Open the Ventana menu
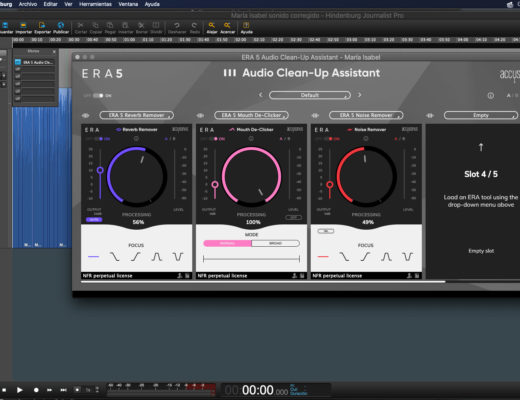This screenshot has width=520, height=400. (x=128, y=4)
